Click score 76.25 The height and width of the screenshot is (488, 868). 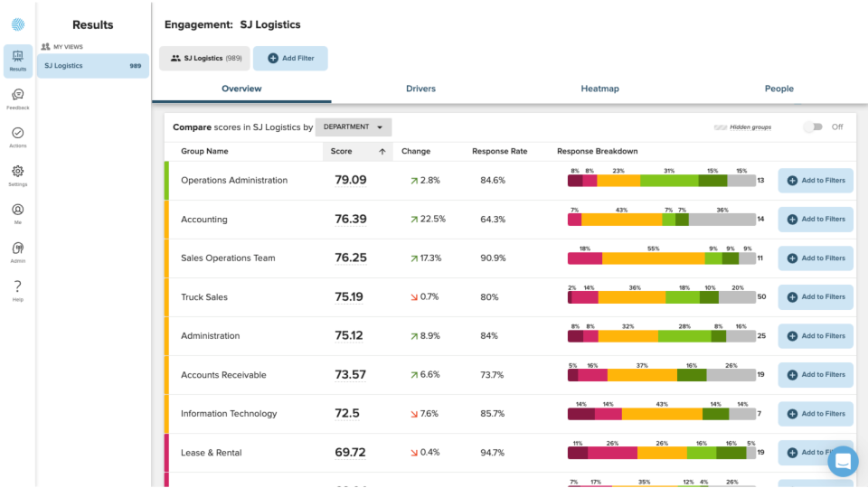(351, 258)
